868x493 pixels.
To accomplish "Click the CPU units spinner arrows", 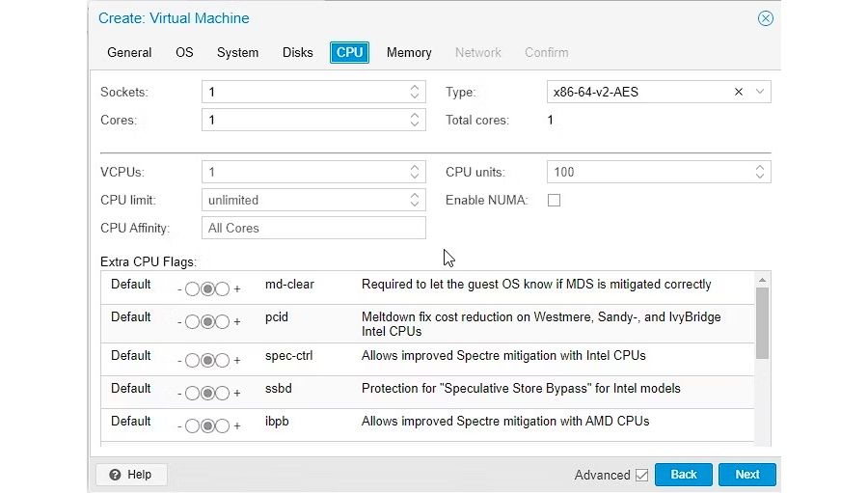I will (760, 172).
